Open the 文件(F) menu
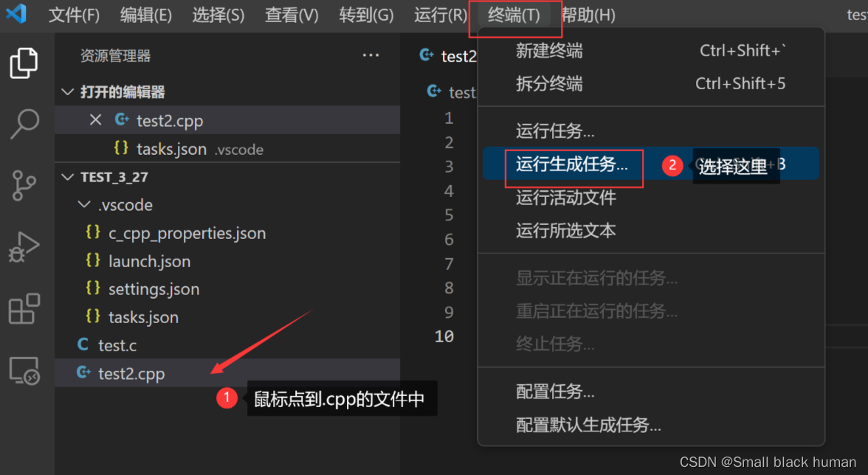Image resolution: width=868 pixels, height=475 pixels. [74, 15]
